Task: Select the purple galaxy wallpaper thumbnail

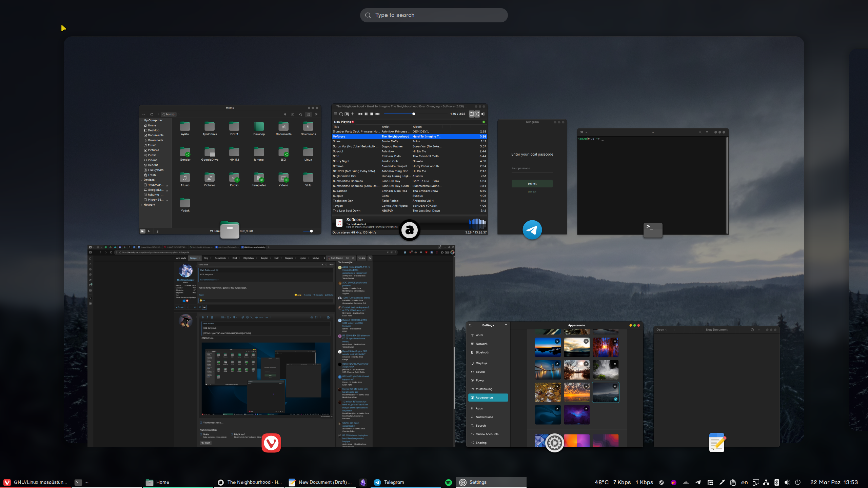Action: [x=576, y=415]
